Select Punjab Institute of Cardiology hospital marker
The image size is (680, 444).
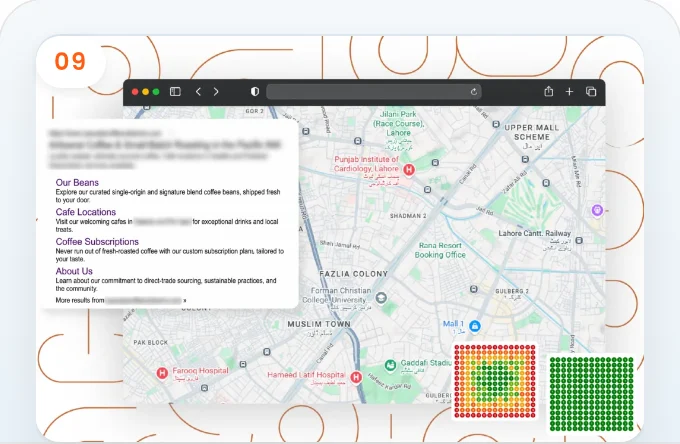pos(409,169)
